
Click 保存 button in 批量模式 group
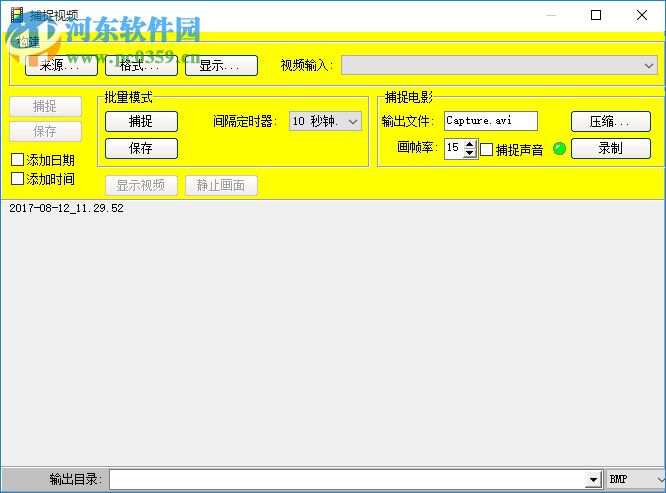pyautogui.click(x=141, y=148)
